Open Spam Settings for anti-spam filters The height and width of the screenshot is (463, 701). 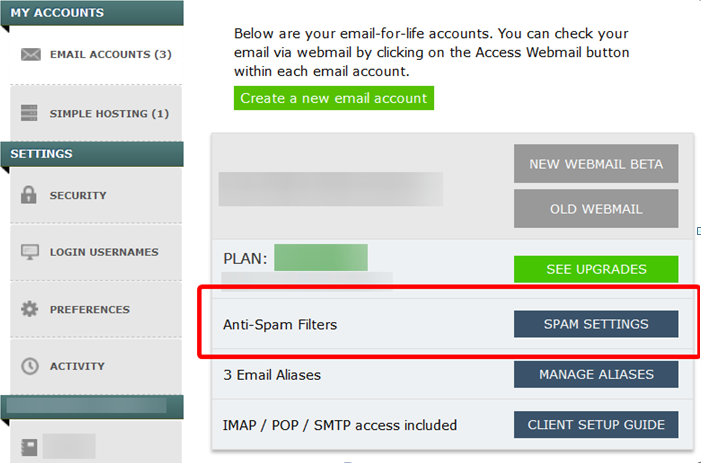[596, 324]
